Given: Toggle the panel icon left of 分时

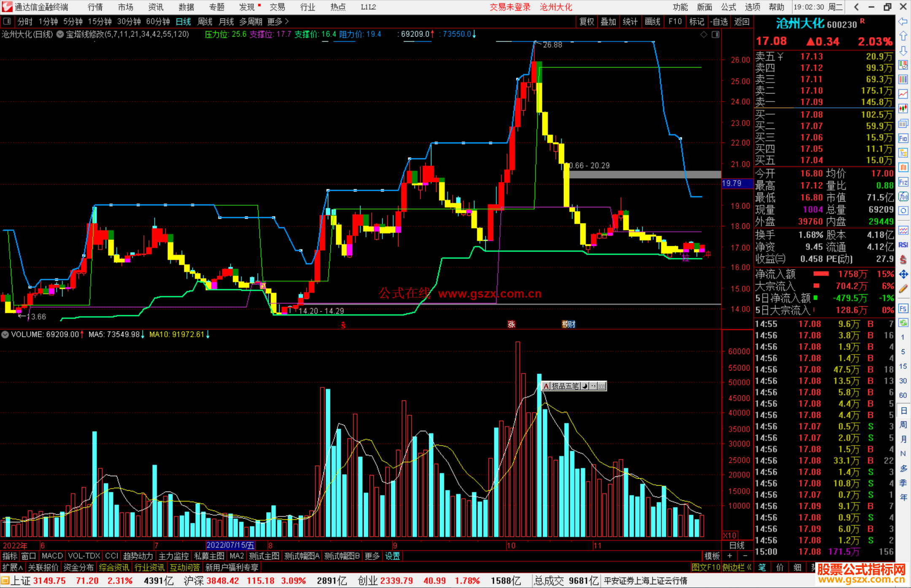Looking at the screenshot, I should (7, 21).
